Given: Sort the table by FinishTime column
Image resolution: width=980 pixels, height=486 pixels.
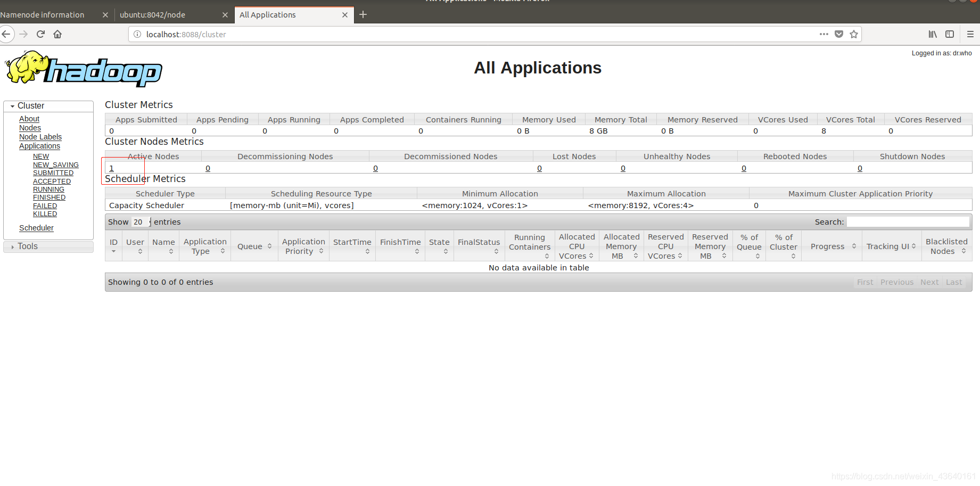Looking at the screenshot, I should pyautogui.click(x=400, y=246).
